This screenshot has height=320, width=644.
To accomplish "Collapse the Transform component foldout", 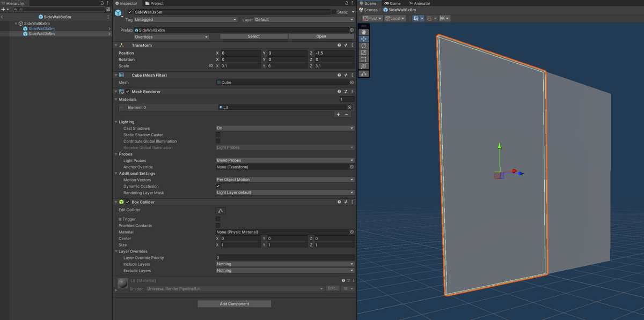I will (x=116, y=46).
